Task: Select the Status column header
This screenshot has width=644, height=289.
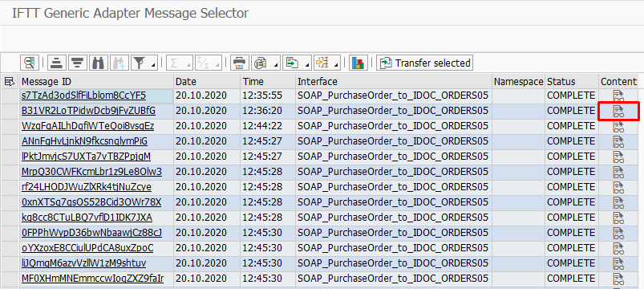Action: 572,81
